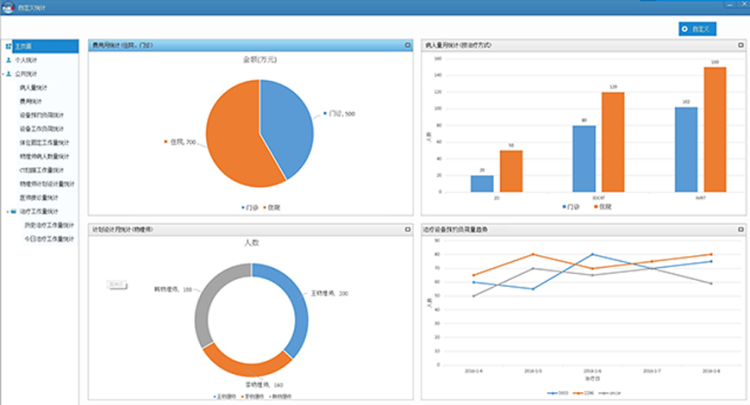This screenshot has width=750, height=405.
Task: Collapse the 公共统计 tree node
Action: click(4, 74)
